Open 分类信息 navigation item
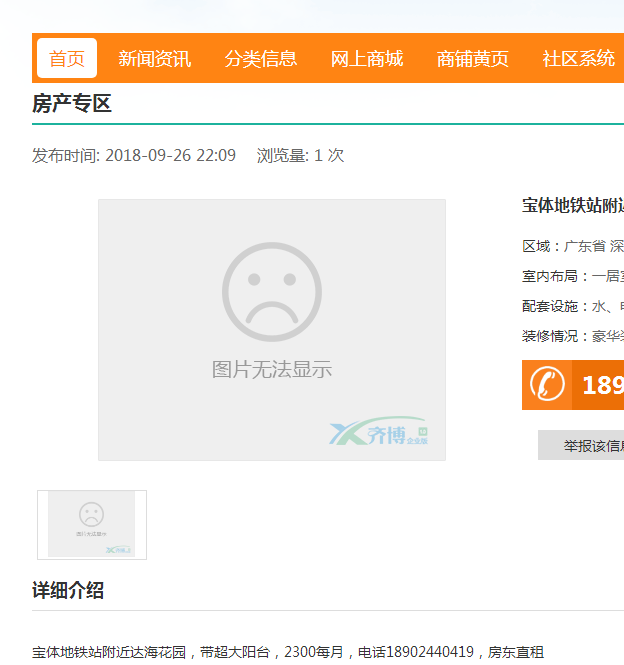 click(261, 58)
